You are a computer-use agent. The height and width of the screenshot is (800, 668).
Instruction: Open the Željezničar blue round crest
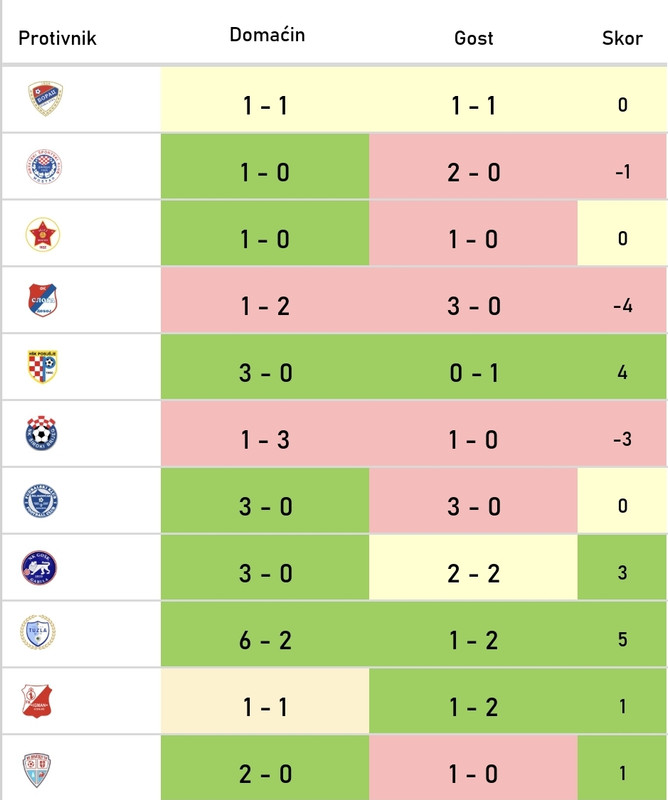tap(41, 501)
